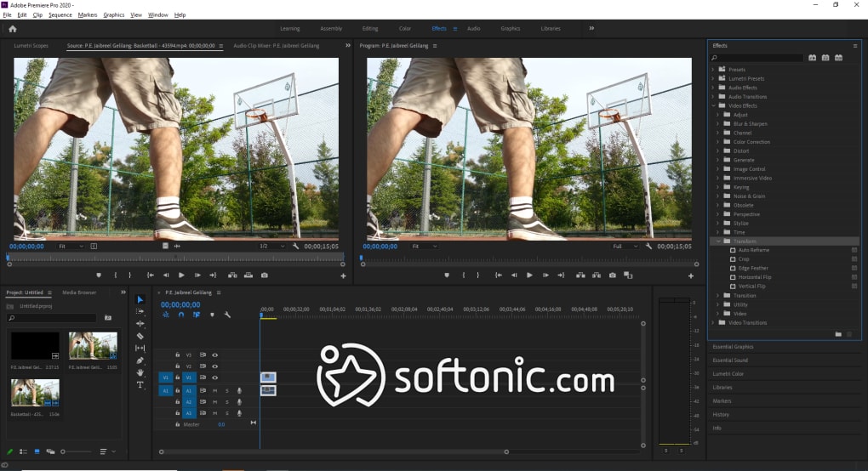This screenshot has width=868, height=471.
Task: Open Media Browser tab
Action: pyautogui.click(x=79, y=292)
